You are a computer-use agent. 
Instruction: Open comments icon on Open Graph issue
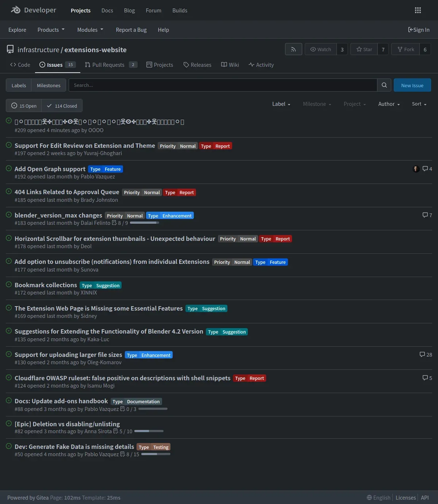(425, 169)
